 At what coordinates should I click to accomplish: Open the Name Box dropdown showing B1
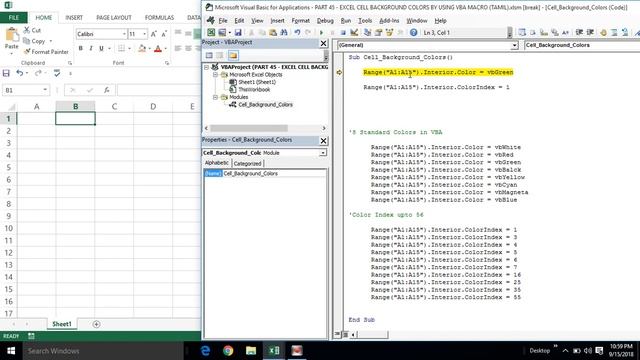click(45, 90)
